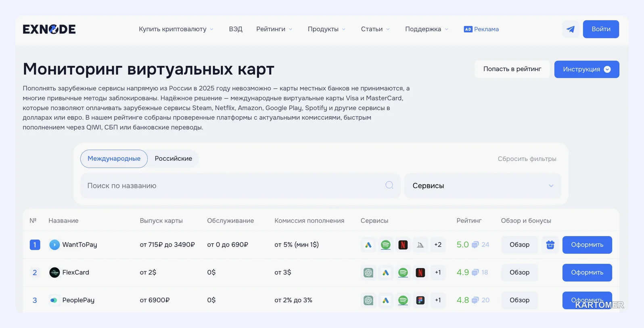644x328 pixels.
Task: Click the Telegram paper-plane icon
Action: click(x=571, y=29)
